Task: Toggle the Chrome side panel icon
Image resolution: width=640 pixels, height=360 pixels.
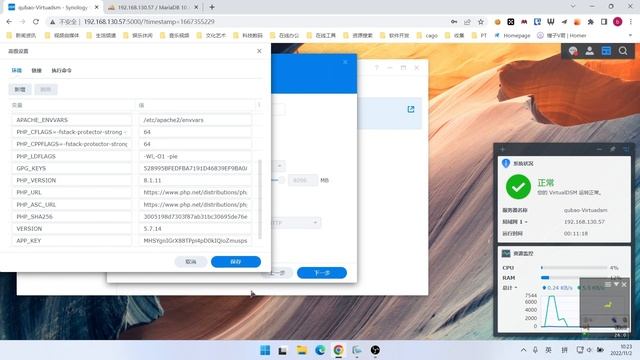Action: coord(604,22)
